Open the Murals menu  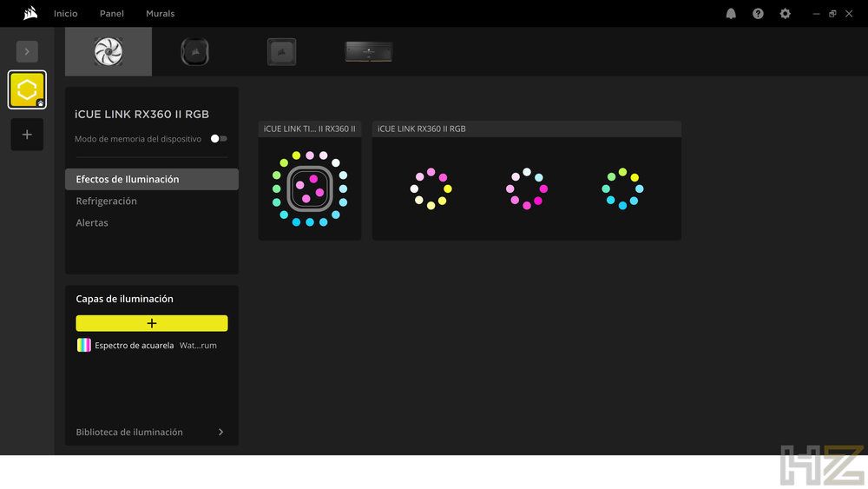(160, 13)
